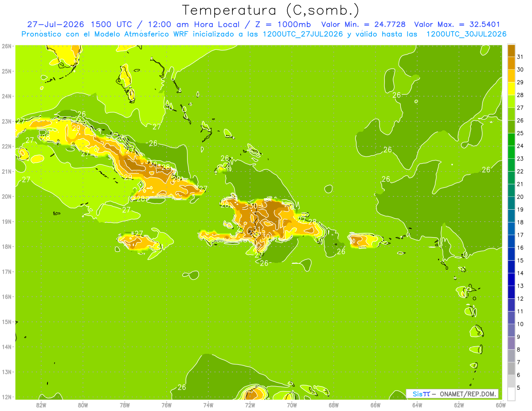This screenshot has width=532, height=411.
Task: Click the '74W' longitude label
Action: click(208, 405)
